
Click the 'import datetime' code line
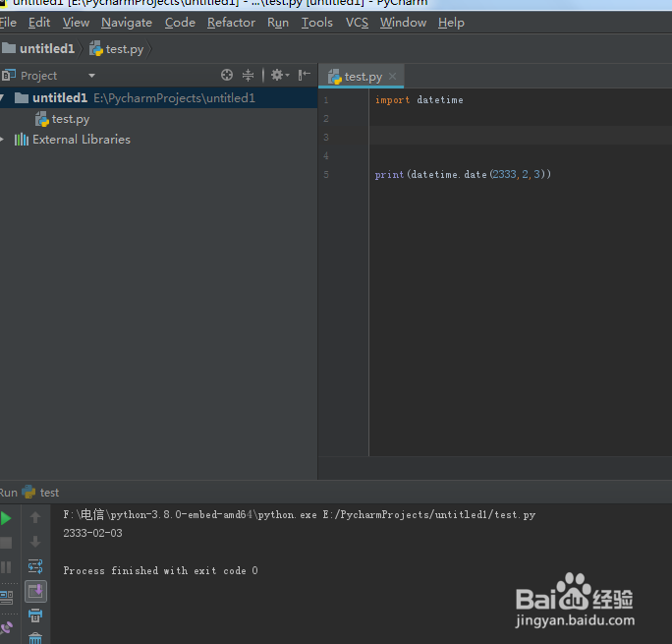click(419, 100)
